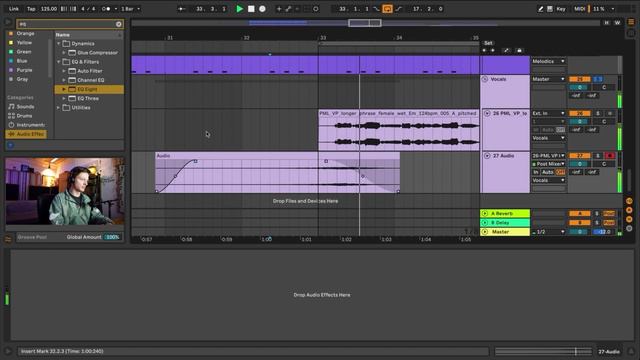Toggle the metronome
This screenshot has width=640, height=360.
[x=106, y=9]
